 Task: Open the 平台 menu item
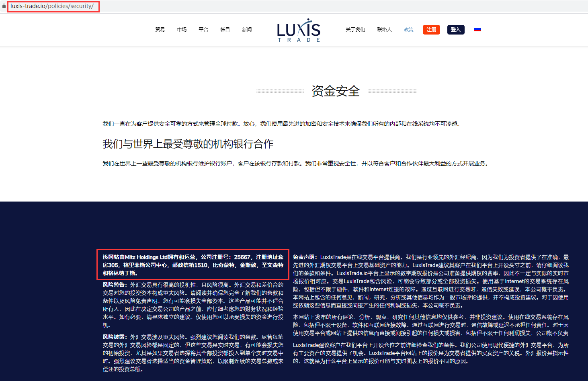click(203, 30)
